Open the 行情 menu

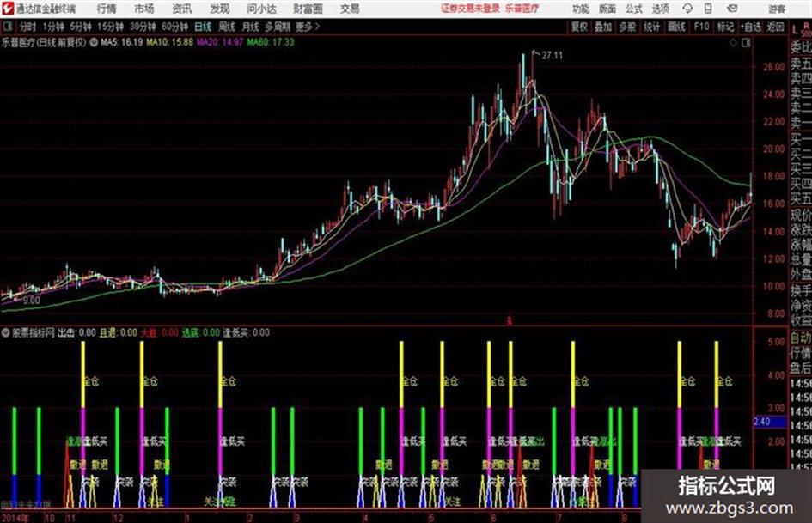coord(107,9)
